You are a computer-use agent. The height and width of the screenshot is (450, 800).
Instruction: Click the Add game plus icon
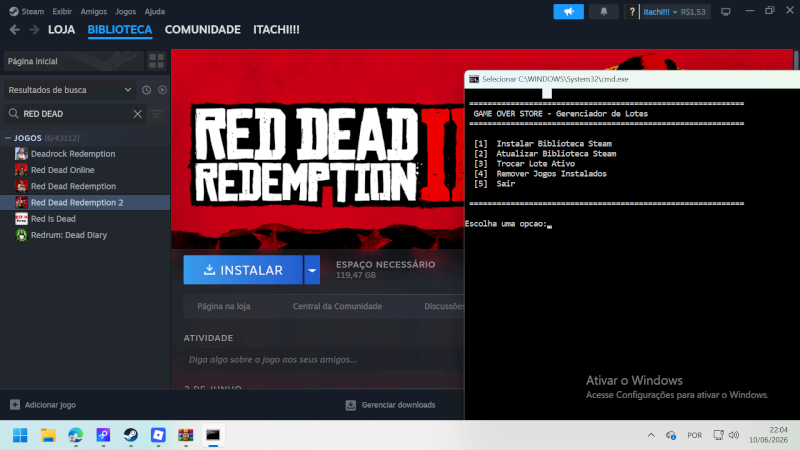15,405
